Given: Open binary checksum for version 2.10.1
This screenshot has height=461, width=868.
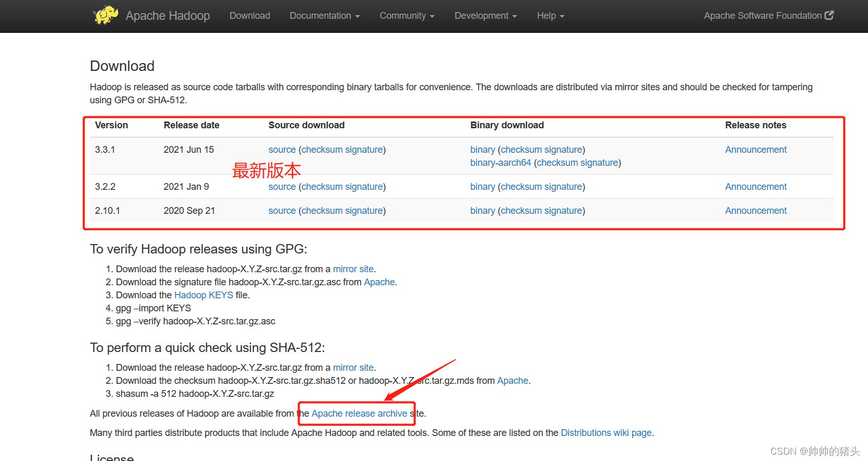Looking at the screenshot, I should [521, 211].
